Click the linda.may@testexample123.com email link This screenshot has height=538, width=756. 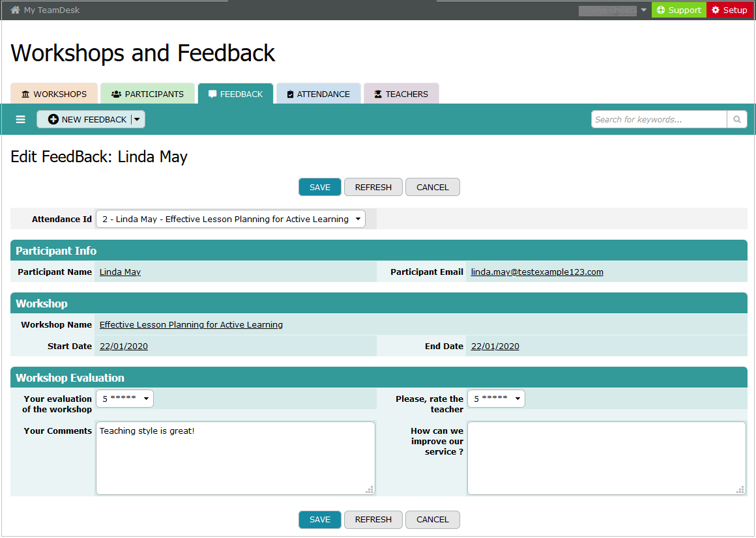(537, 272)
